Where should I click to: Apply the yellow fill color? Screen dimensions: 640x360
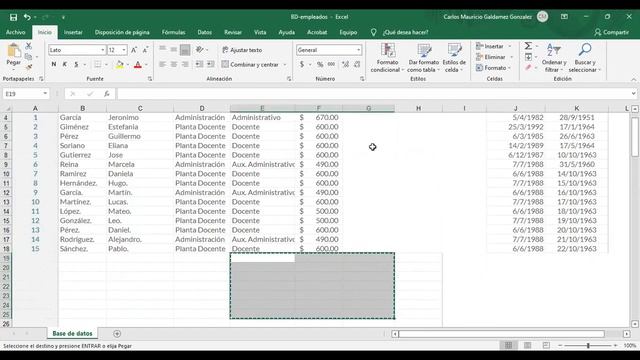119,64
